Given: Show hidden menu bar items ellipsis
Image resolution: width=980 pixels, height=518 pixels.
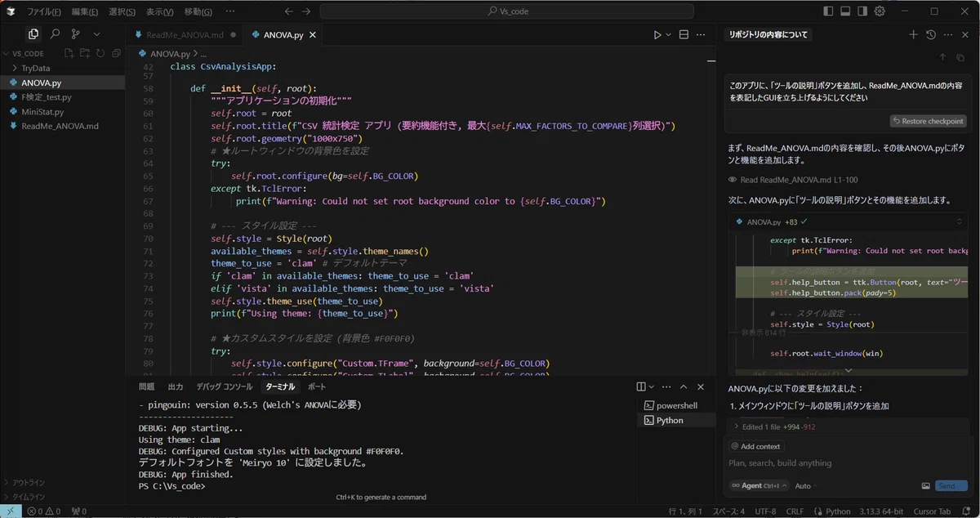Looking at the screenshot, I should pyautogui.click(x=229, y=11).
